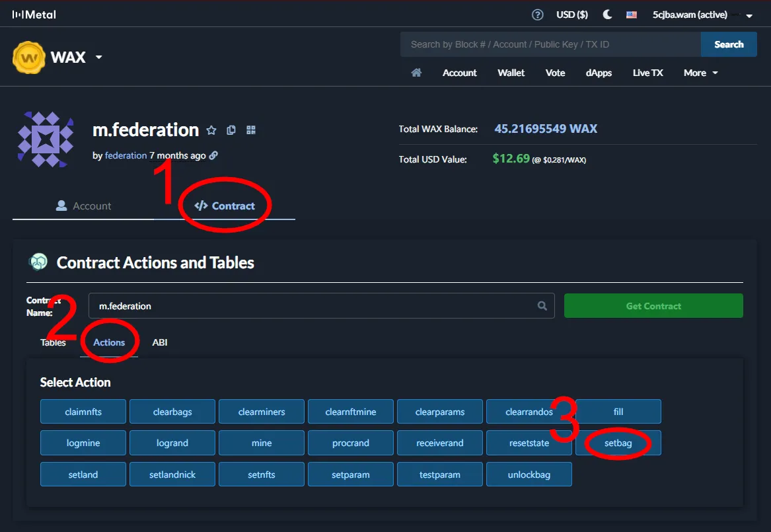Image resolution: width=771 pixels, height=532 pixels.
Task: Click the m.federation avatar image
Action: click(46, 139)
